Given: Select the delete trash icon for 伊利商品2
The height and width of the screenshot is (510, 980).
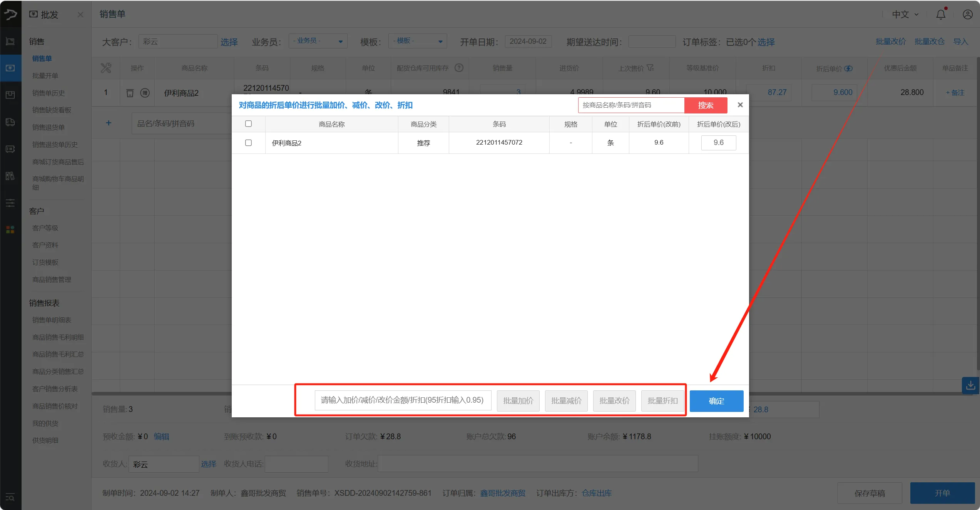Looking at the screenshot, I should tap(130, 93).
